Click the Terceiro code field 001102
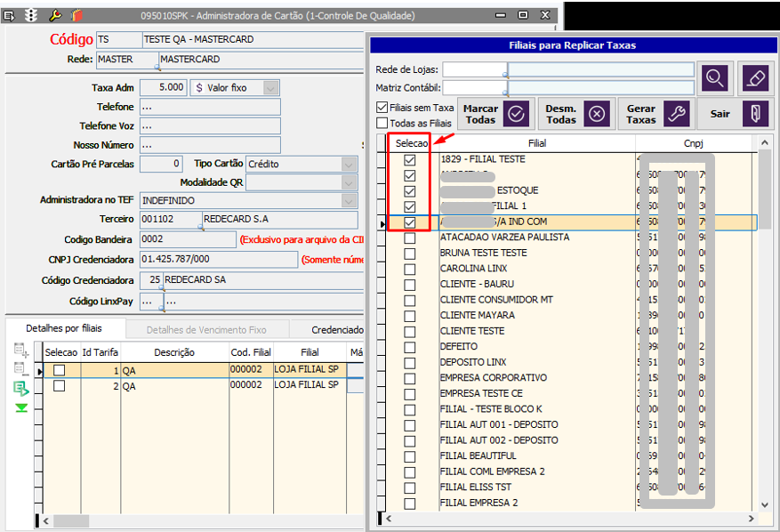Screen dimensions: 780x532 (x=171, y=219)
